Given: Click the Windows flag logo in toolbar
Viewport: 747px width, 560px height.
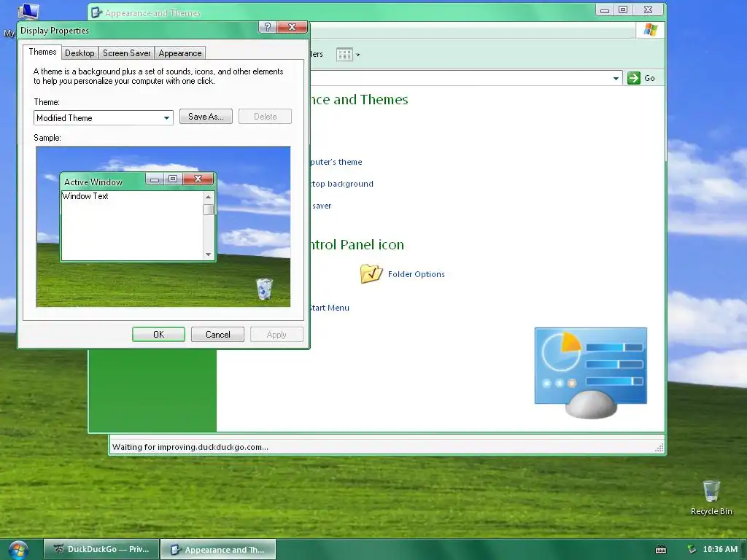Looking at the screenshot, I should click(x=650, y=30).
